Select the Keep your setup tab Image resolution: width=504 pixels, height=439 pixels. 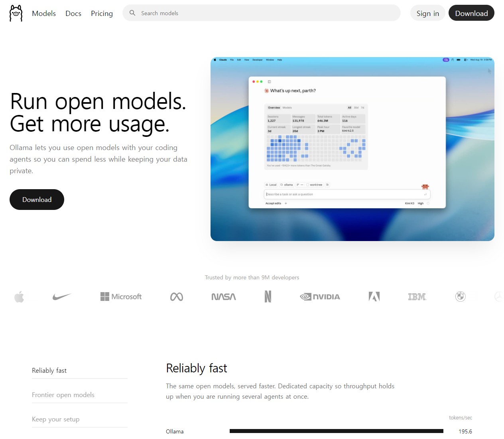click(80, 419)
